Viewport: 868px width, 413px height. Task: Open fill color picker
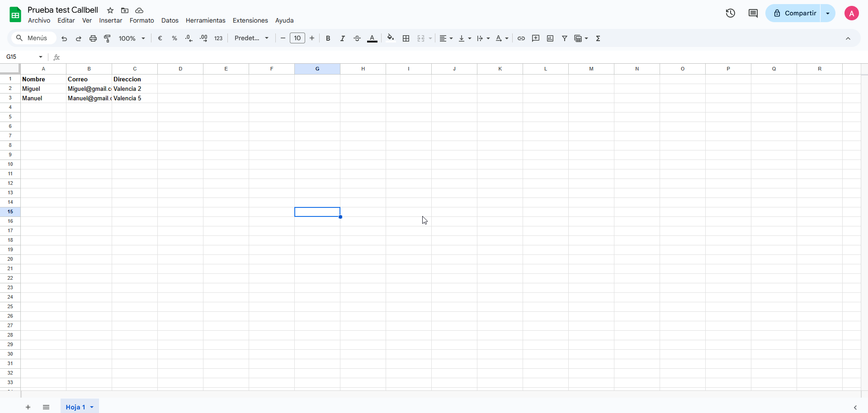tap(391, 38)
